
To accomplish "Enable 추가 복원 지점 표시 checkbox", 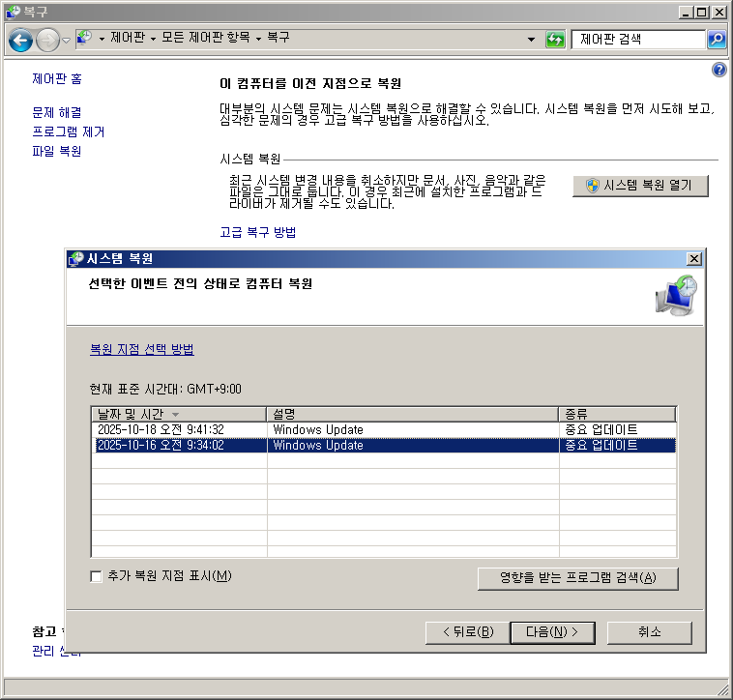I will 96,576.
